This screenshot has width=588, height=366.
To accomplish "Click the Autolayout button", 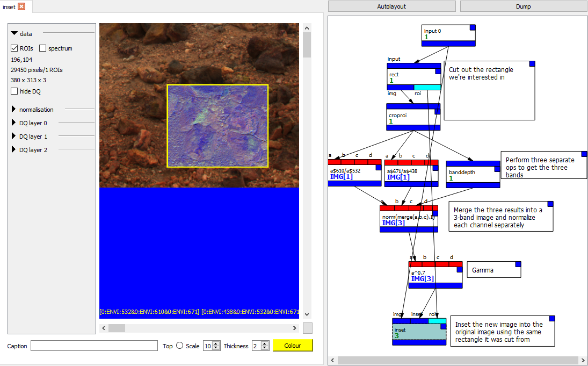I will pos(391,6).
